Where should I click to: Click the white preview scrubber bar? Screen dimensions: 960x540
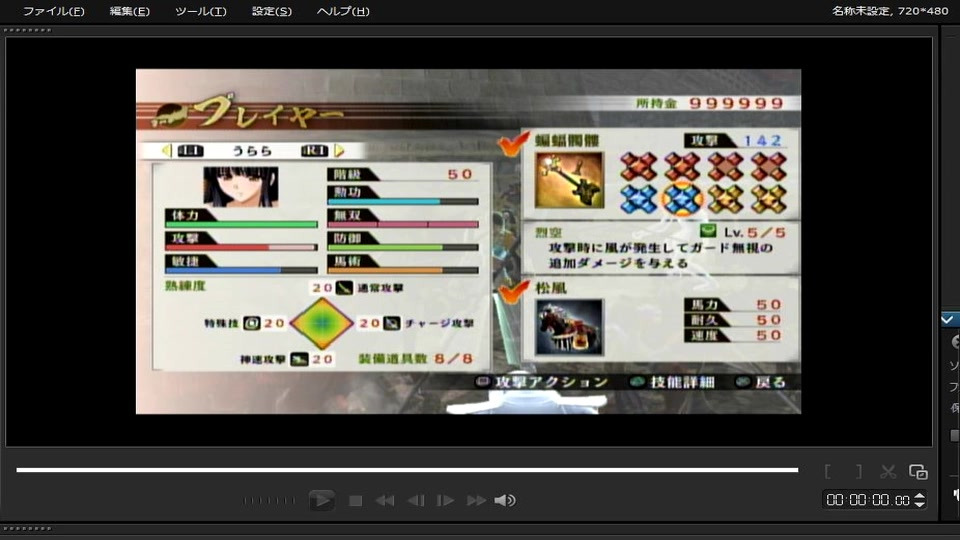pyautogui.click(x=407, y=470)
